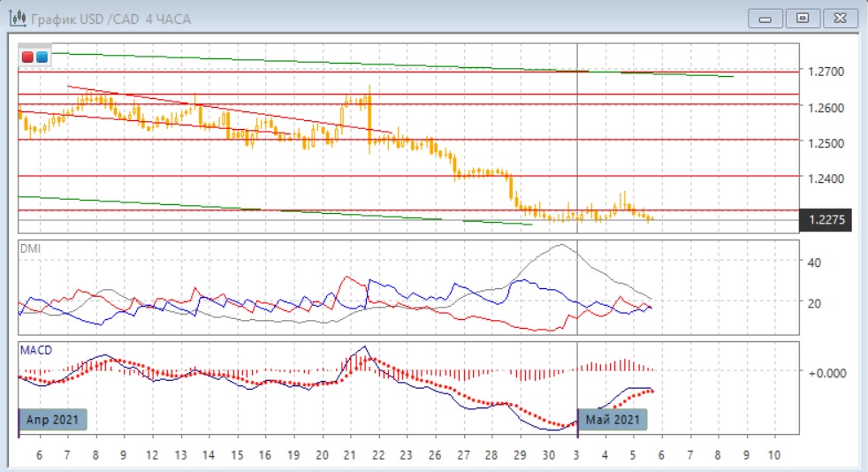Click the График USD/CAD 4 ЧАСА title

tap(110, 19)
